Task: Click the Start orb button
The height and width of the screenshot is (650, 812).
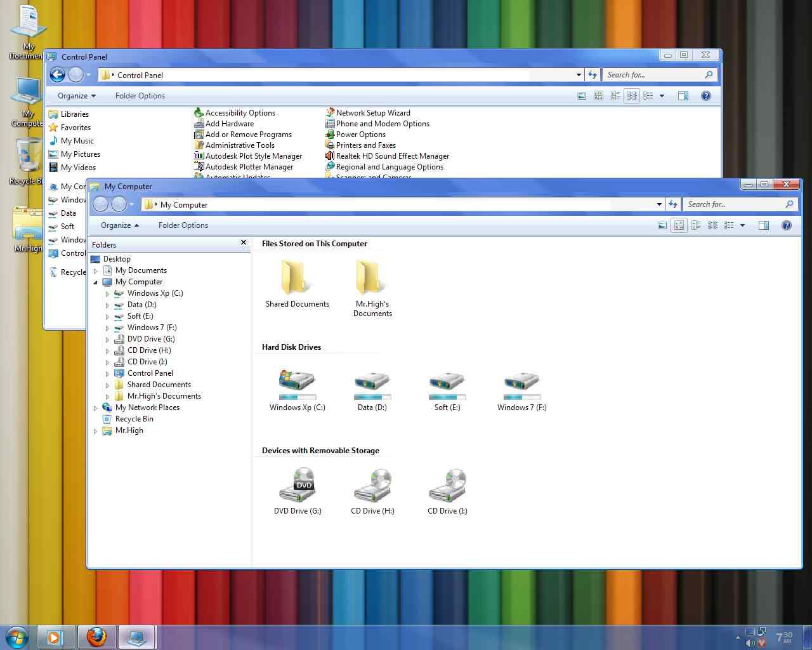Action: (16, 637)
